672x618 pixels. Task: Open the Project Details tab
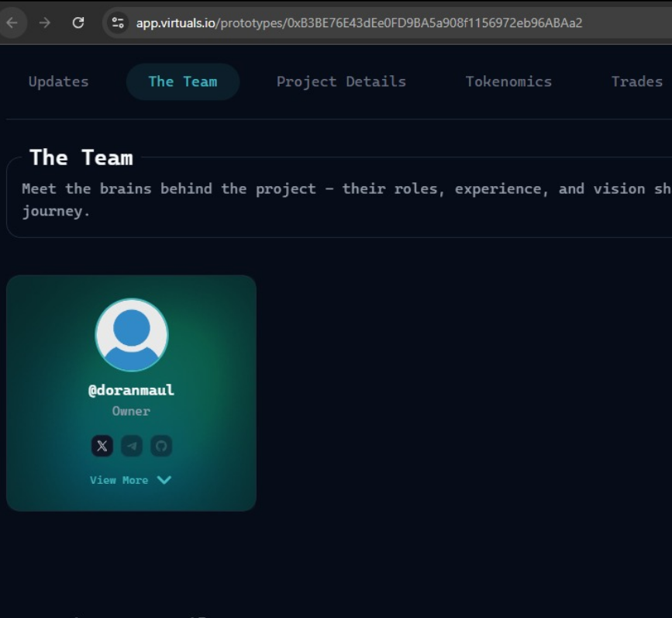click(x=341, y=81)
